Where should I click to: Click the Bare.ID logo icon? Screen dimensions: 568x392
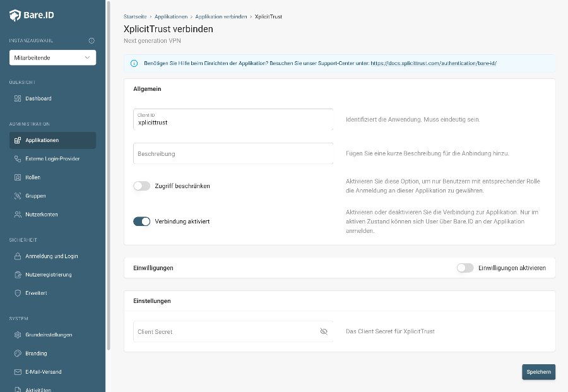click(x=15, y=15)
